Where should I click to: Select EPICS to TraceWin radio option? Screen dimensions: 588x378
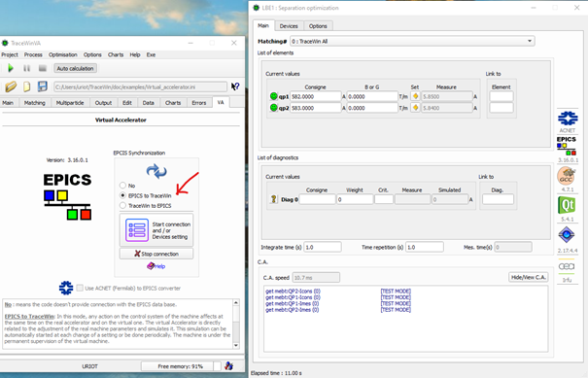point(122,195)
